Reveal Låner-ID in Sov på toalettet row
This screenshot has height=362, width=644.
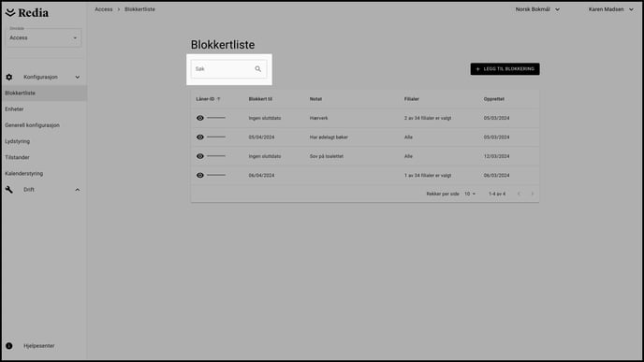[x=200, y=156]
